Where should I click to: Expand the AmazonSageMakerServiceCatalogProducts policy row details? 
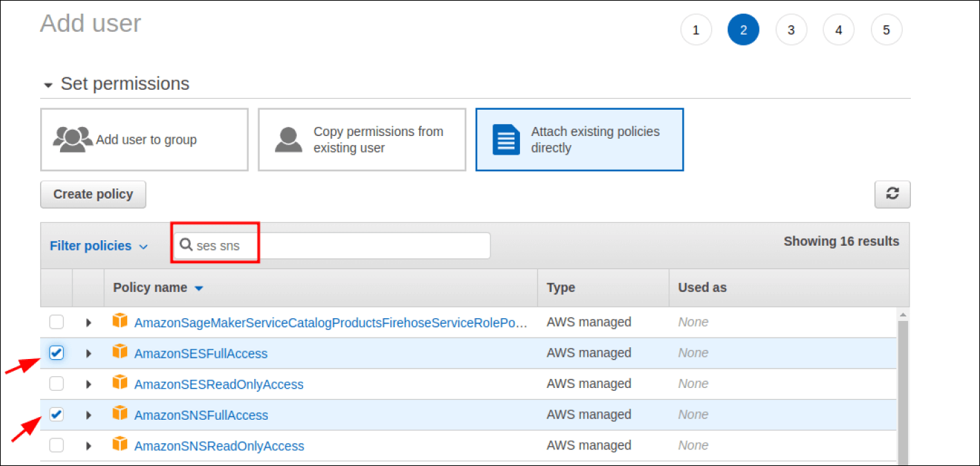(88, 322)
